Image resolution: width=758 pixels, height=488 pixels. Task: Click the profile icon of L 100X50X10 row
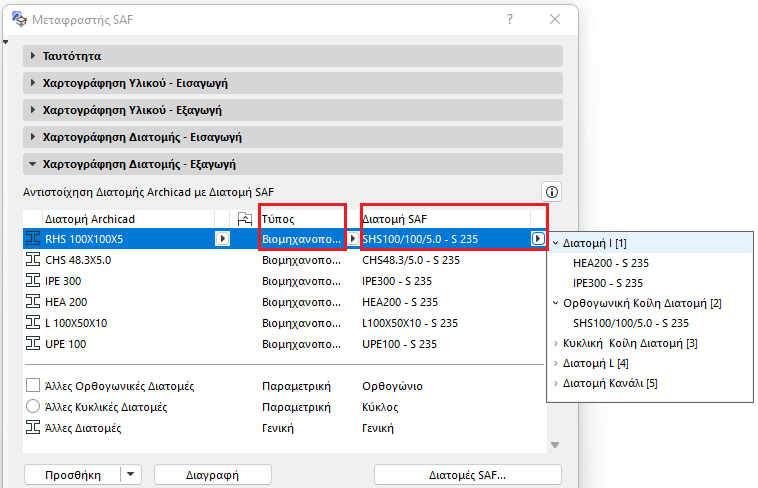tap(33, 323)
